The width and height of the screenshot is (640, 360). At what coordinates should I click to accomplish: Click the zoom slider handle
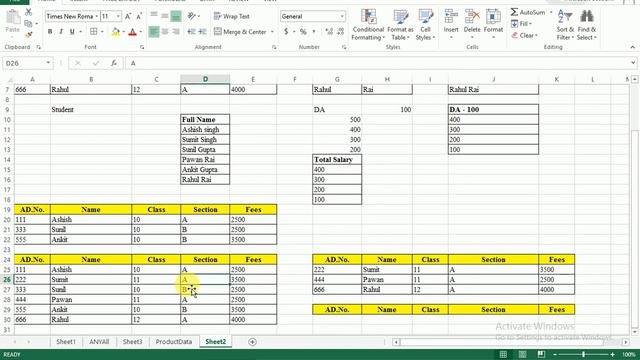(x=584, y=354)
